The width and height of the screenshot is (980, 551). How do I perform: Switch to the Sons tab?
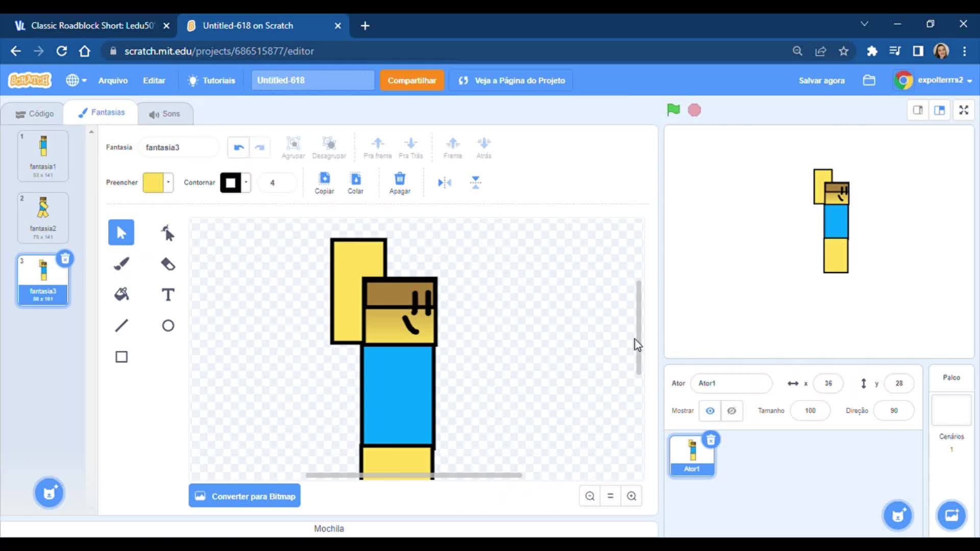[164, 114]
